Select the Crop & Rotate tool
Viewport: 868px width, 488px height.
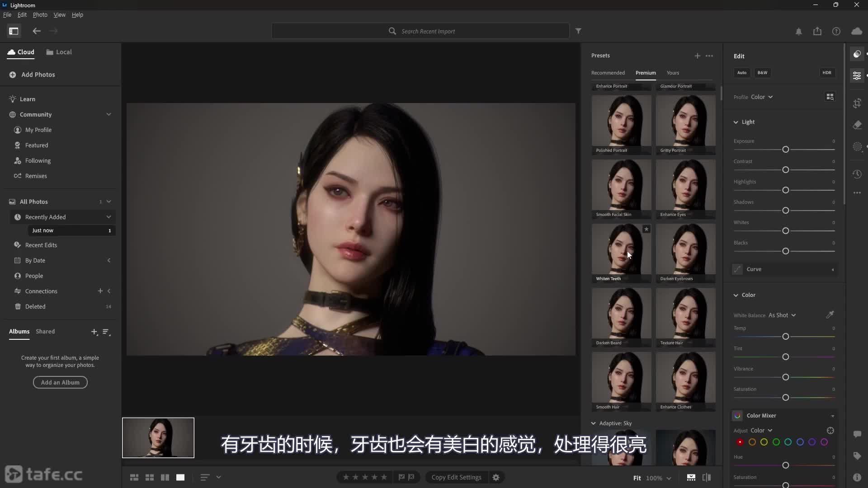[x=857, y=103]
